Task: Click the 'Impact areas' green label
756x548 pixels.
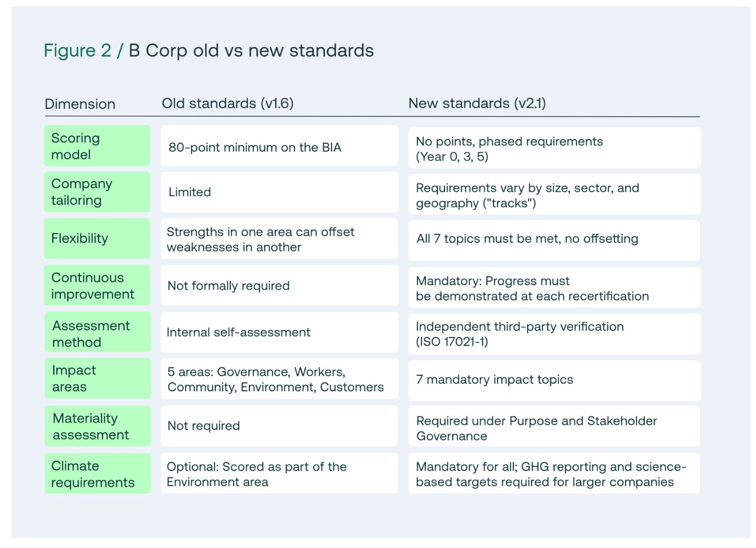Action: (97, 378)
